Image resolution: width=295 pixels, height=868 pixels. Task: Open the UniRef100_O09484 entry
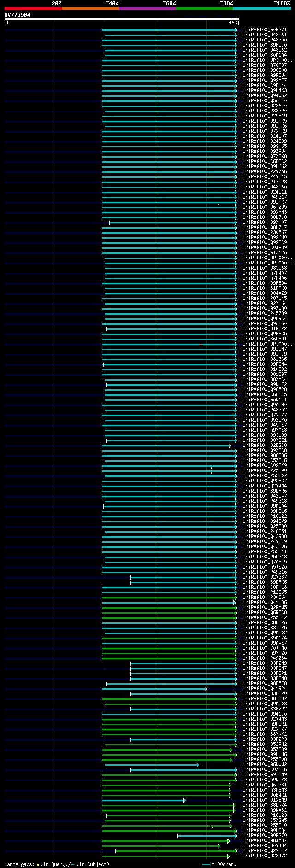coord(265,845)
